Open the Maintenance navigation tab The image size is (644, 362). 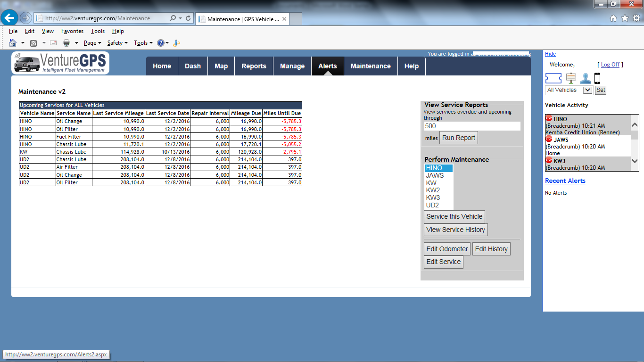click(x=371, y=66)
